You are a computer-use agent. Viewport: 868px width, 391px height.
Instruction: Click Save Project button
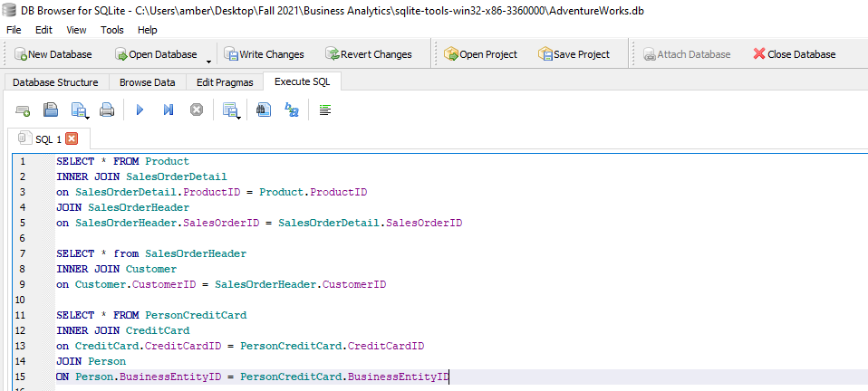[574, 54]
